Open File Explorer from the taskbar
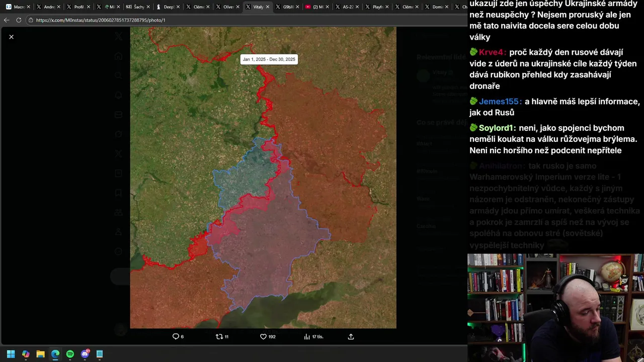The image size is (644, 362). tap(40, 354)
